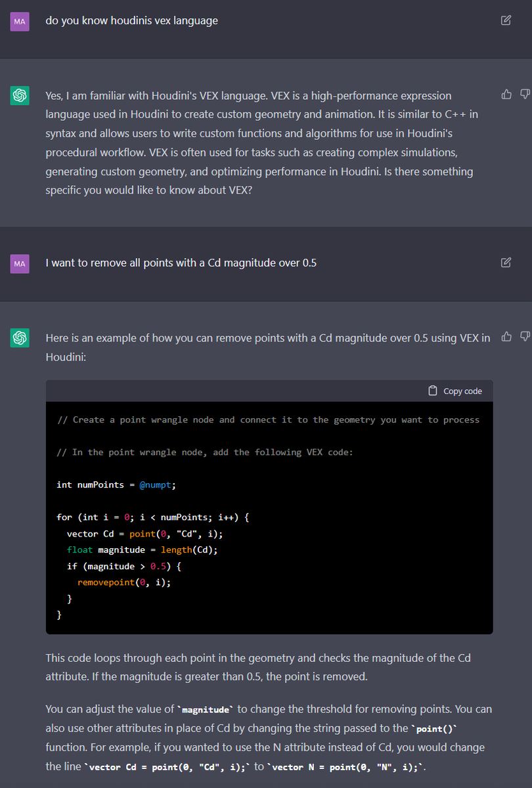The width and height of the screenshot is (532, 788).
Task: Click MA avatar beside Cd magnitude question
Action: pos(20,264)
